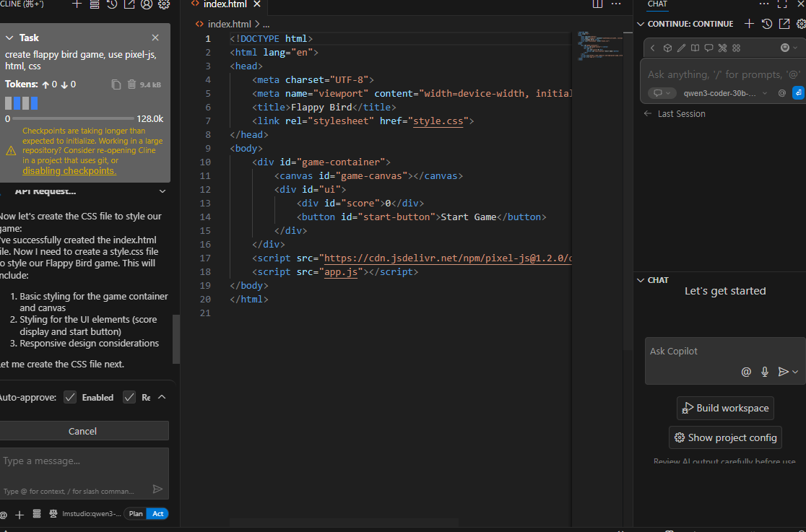Click Show project config button
Image resolution: width=806 pixels, height=532 pixels.
[725, 437]
